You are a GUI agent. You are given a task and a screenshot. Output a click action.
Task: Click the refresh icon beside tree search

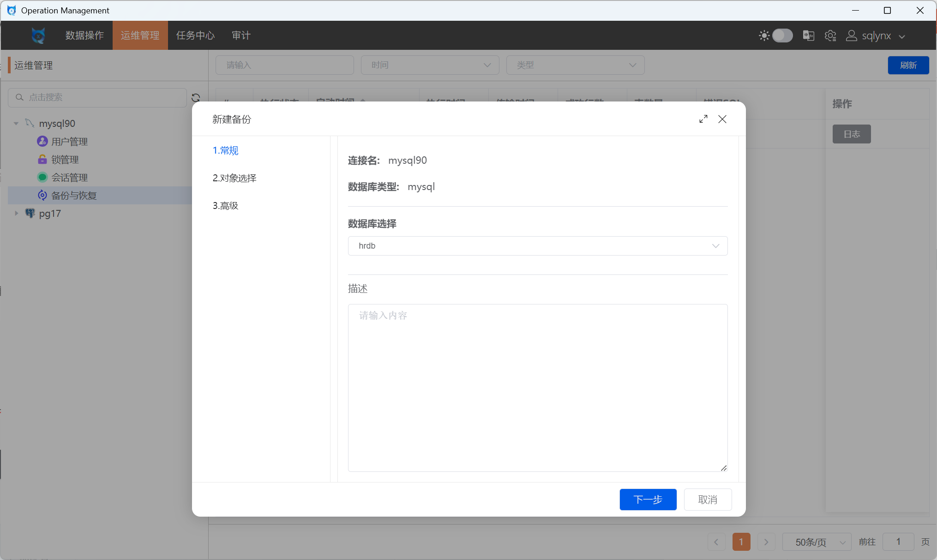point(196,98)
